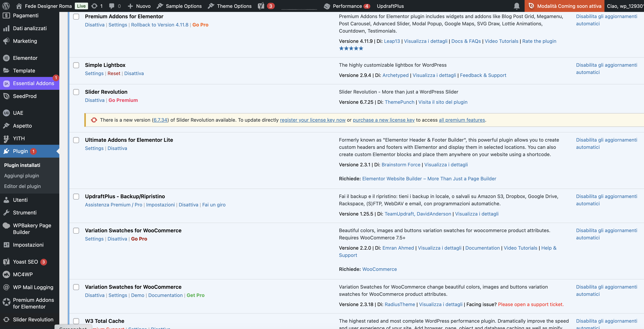Click purchase a new license key link
The width and height of the screenshot is (644, 329).
point(384,120)
